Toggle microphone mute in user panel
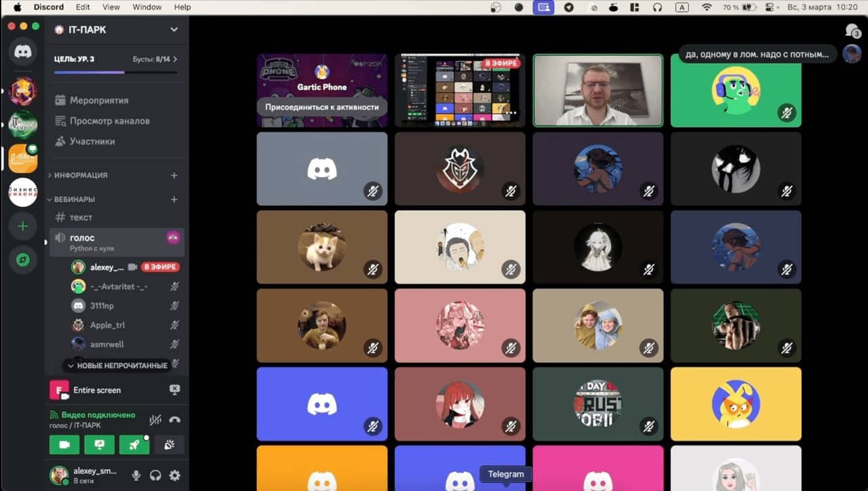Image resolution: width=868 pixels, height=491 pixels. (x=136, y=475)
